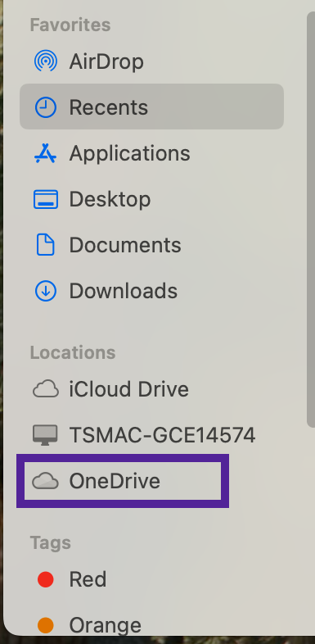Screen dimensions: 315x644
Task: Open the OneDrive text label
Action: 115,481
